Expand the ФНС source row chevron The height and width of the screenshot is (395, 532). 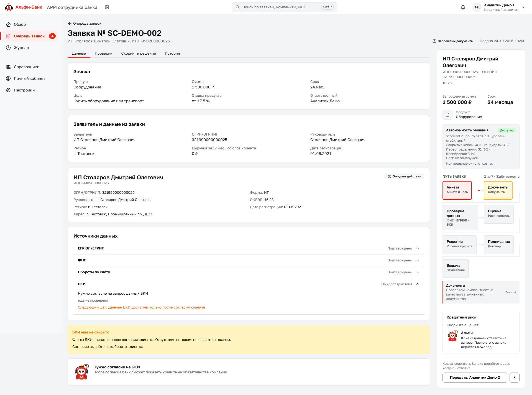[418, 260]
